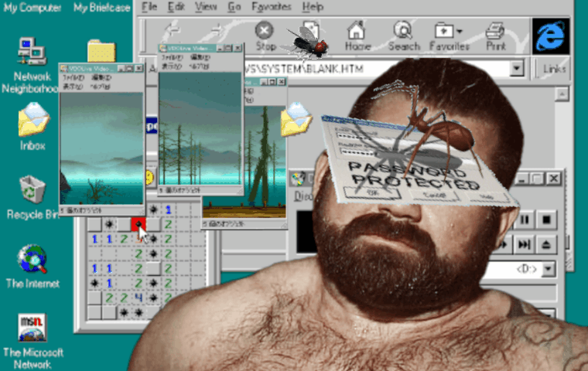Expand the address bar dropdown
588x371 pixels.
(x=517, y=69)
